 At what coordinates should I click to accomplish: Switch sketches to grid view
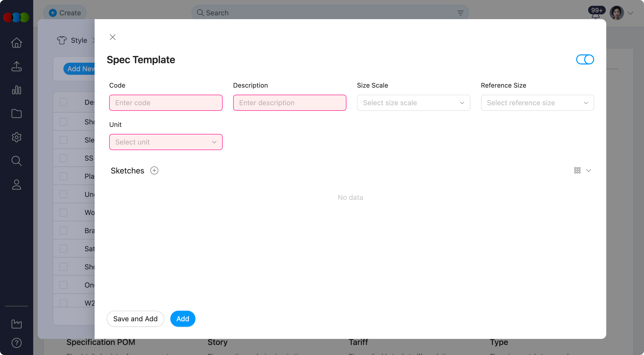point(577,170)
